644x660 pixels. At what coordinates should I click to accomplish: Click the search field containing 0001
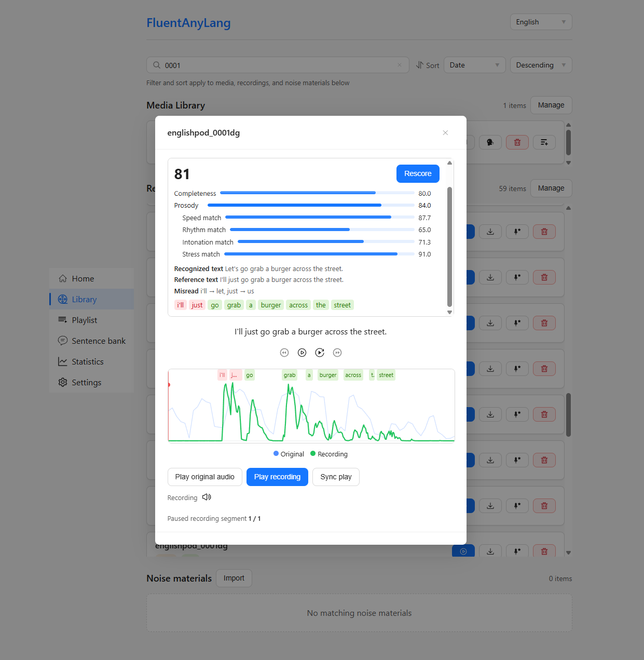[x=278, y=65]
